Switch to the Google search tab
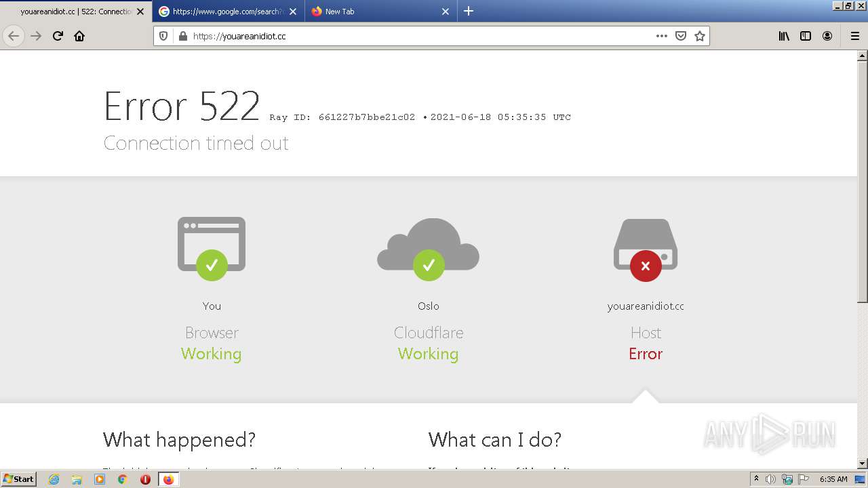 tap(228, 12)
